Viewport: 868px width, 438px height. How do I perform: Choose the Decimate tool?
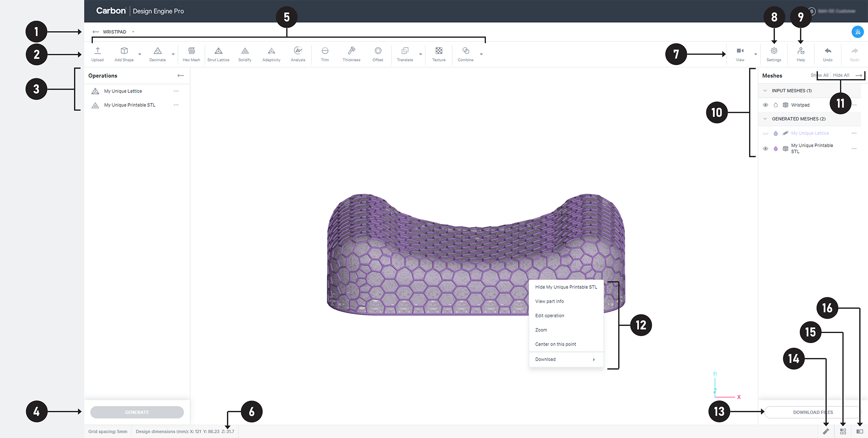(x=157, y=54)
